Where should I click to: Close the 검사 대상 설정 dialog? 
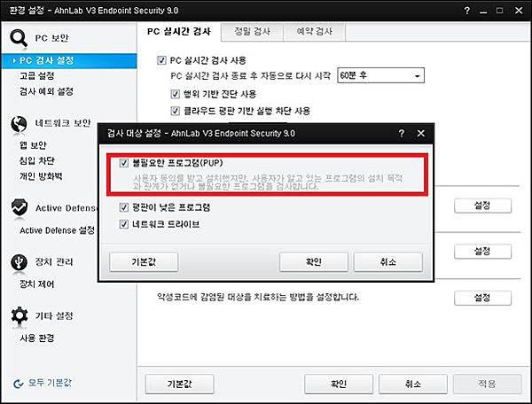(420, 133)
